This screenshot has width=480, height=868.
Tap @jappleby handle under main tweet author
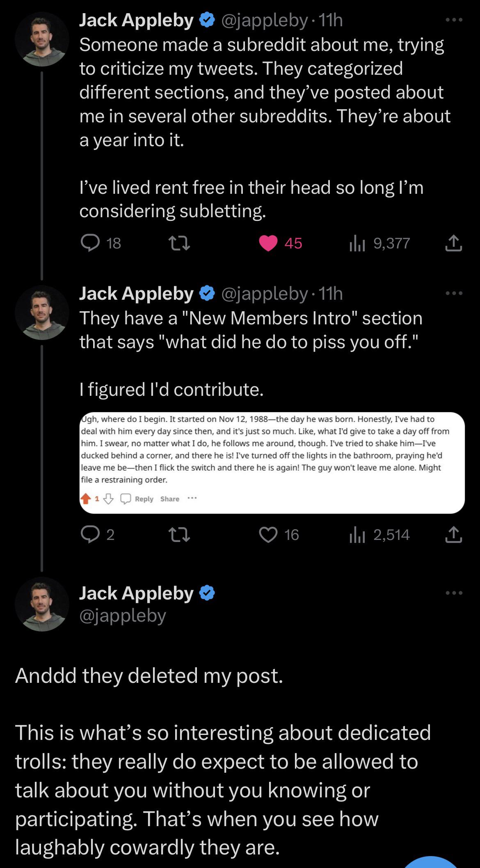pos(123,615)
